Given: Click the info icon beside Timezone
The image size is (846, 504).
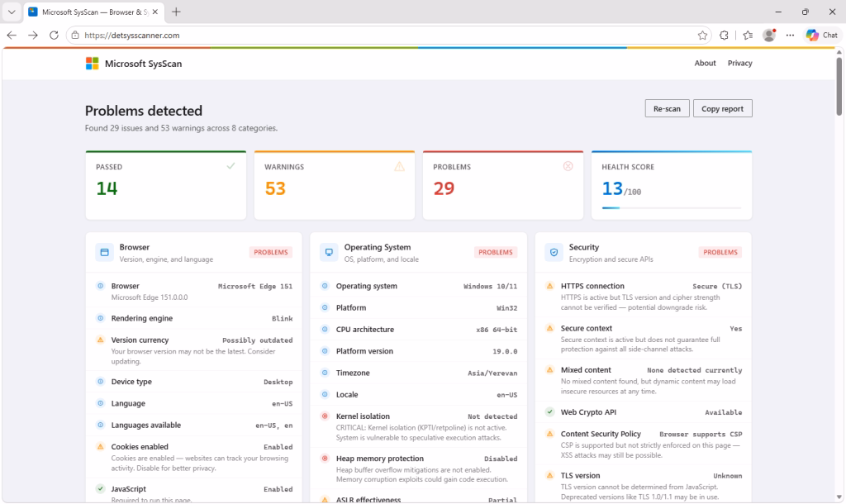Looking at the screenshot, I should tap(325, 373).
